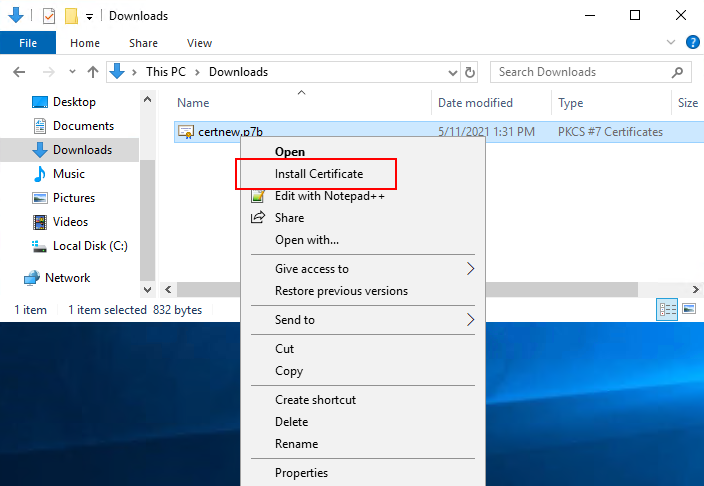The image size is (704, 486).
Task: Choose Open from the context menu
Action: click(363, 152)
